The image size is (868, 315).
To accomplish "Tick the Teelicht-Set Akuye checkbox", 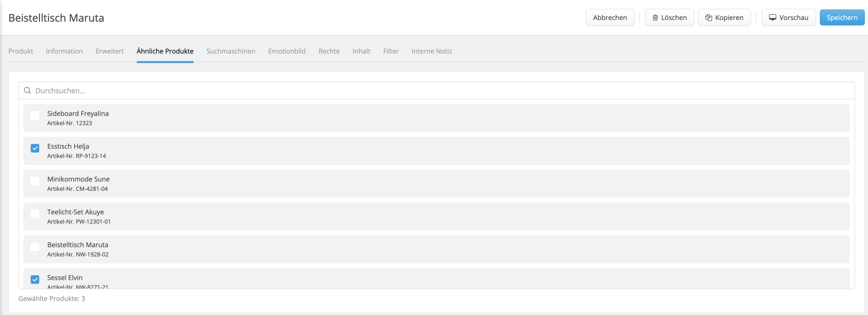I will pos(35,214).
